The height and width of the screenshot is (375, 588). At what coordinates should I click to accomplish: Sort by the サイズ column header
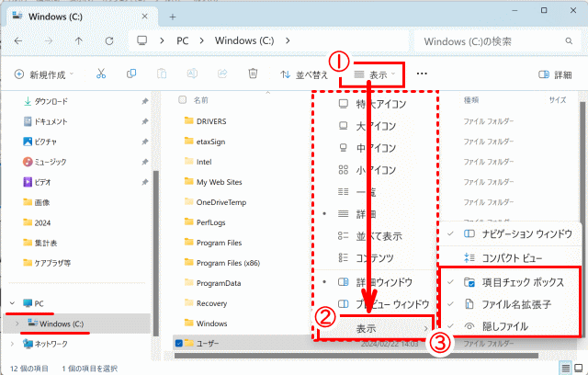tap(558, 100)
